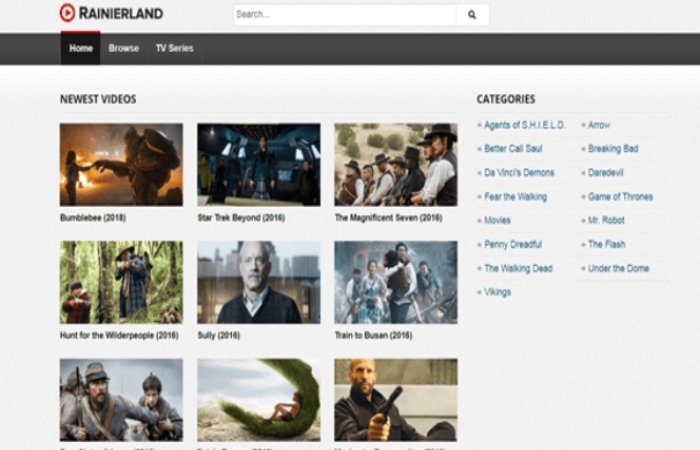
Task: Open the Fear the Walking category
Action: pos(516,196)
